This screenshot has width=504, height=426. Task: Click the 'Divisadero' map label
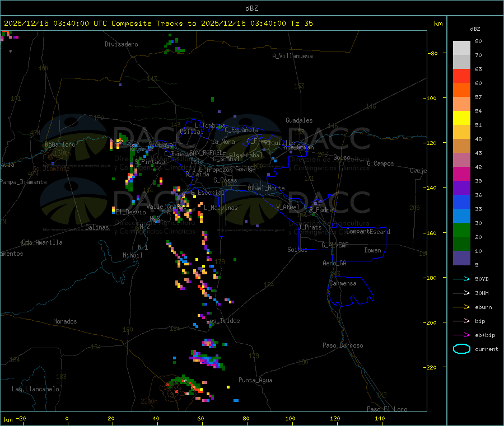(121, 44)
